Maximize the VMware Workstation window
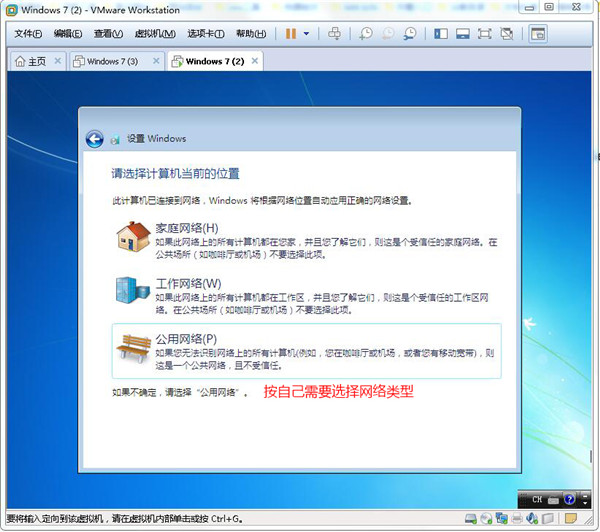The image size is (600, 532). coord(549,7)
